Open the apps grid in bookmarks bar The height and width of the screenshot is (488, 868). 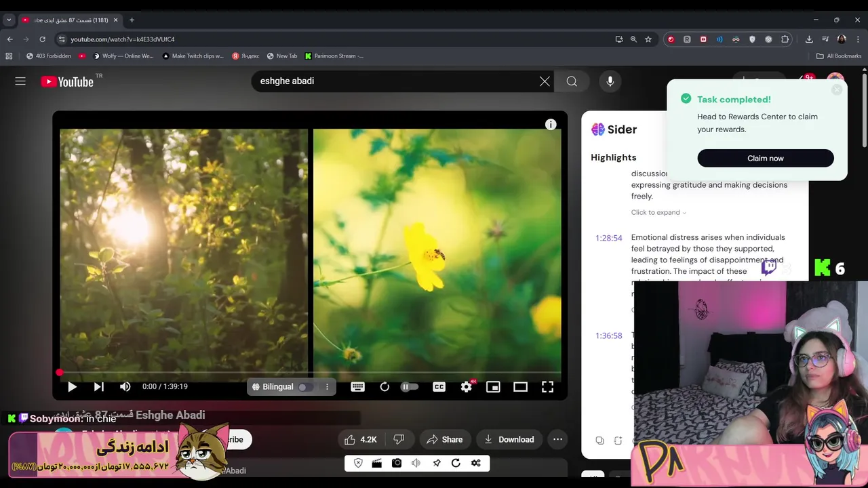click(x=9, y=56)
